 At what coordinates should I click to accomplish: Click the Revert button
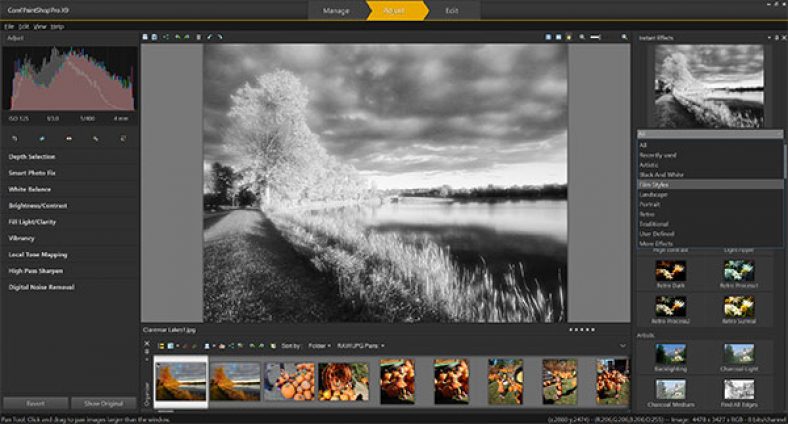coord(34,402)
